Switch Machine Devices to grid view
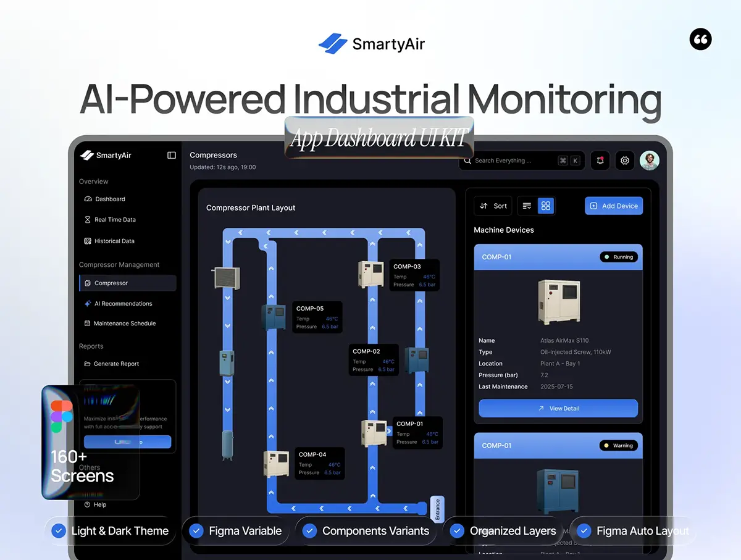This screenshot has height=560, width=741. tap(546, 206)
